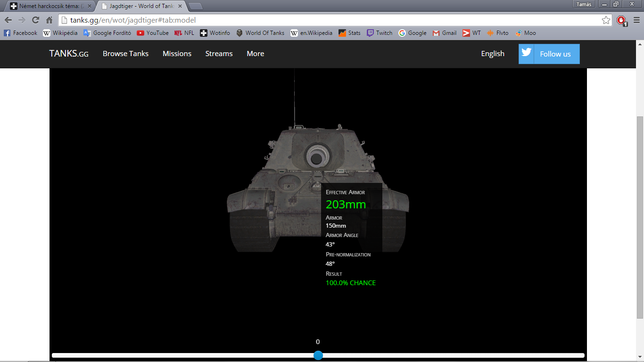Open the Google Fordító bookmark

107,33
